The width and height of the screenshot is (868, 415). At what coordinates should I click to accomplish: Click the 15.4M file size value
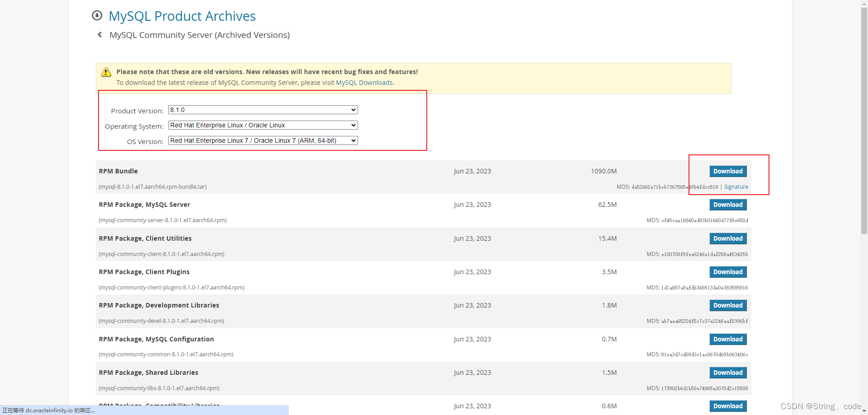pyautogui.click(x=607, y=238)
